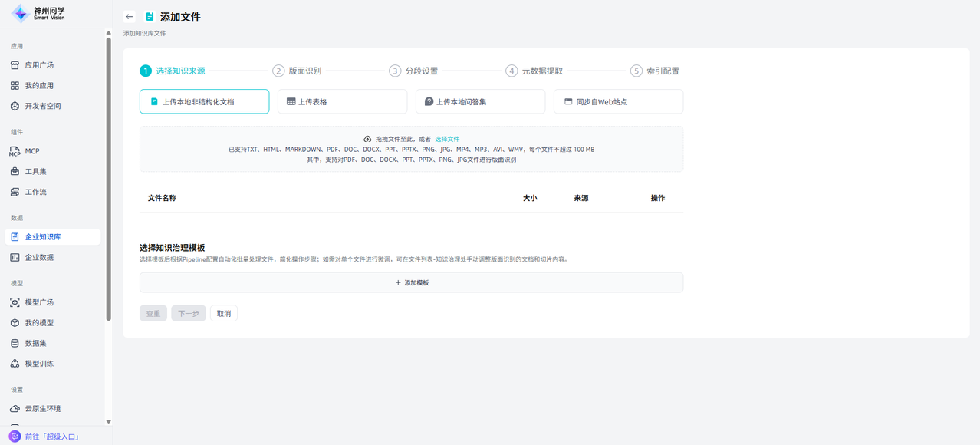Viewport: 980px width, 445px height.
Task: Open 开发者空间 sidebar item
Action: coord(42,106)
